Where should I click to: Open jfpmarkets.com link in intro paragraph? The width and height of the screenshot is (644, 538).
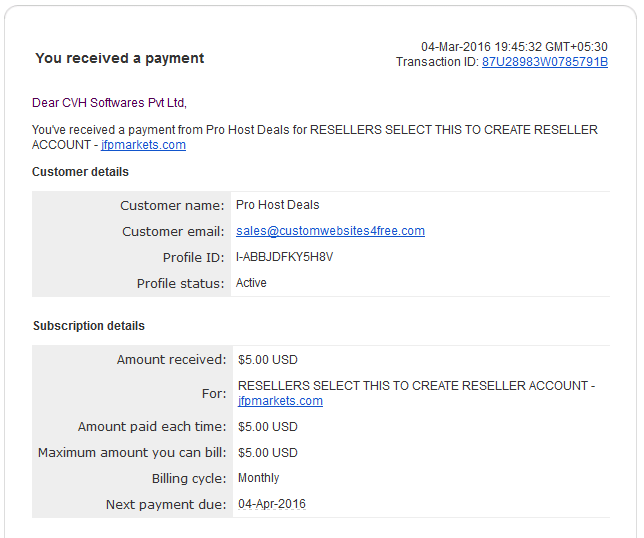[143, 145]
